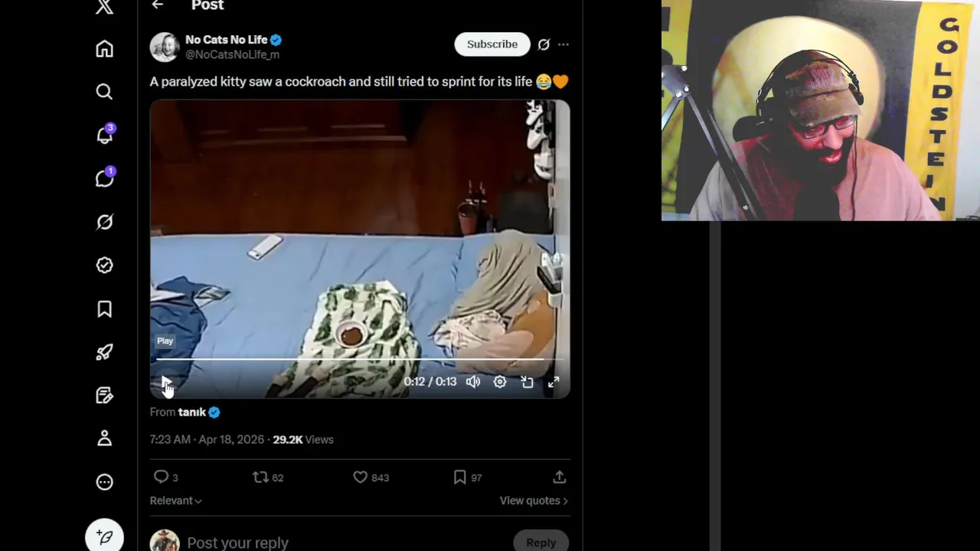The image size is (980, 551).
Task: Open the Grok icon in sidebar
Action: point(104,222)
